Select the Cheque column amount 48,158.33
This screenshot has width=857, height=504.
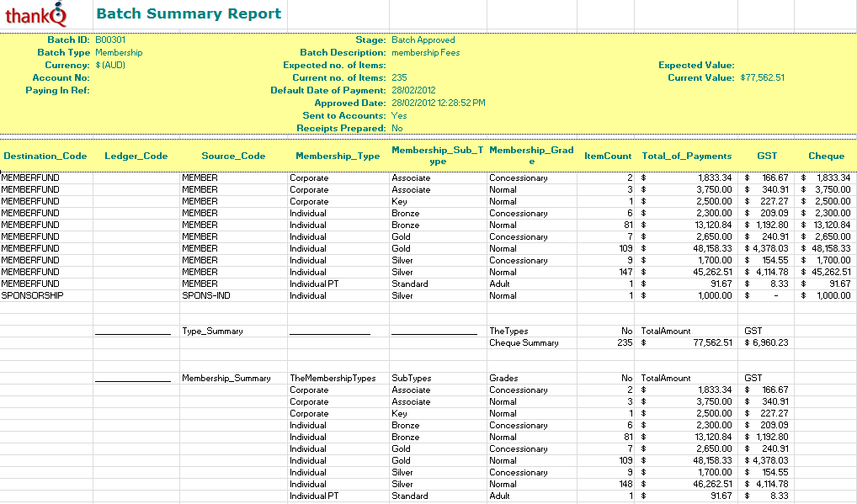click(x=831, y=248)
